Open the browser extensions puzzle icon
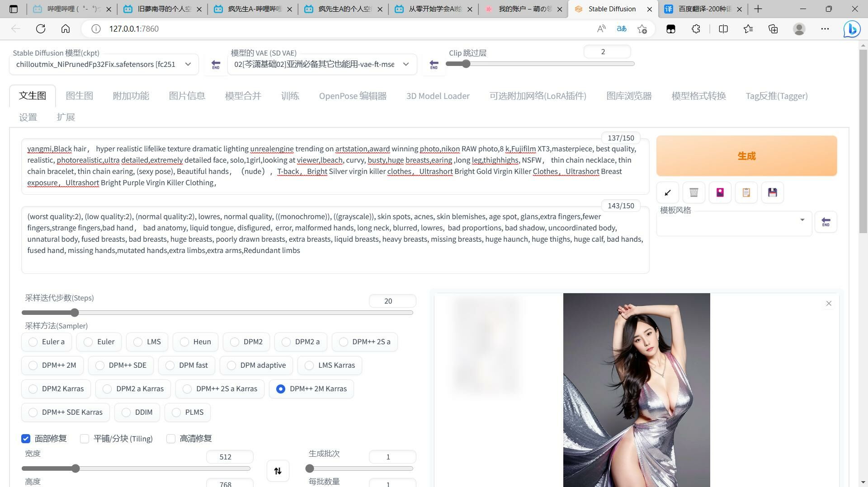868x487 pixels. click(696, 29)
